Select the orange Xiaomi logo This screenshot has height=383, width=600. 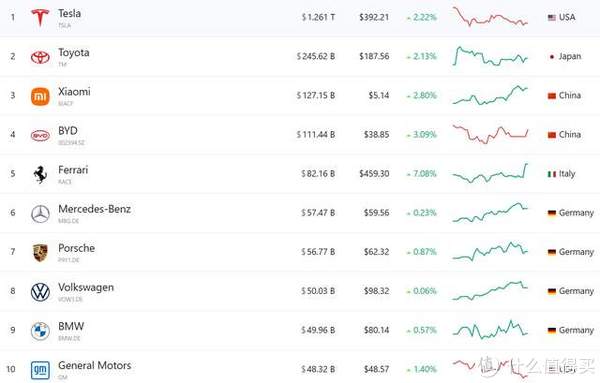coord(40,96)
